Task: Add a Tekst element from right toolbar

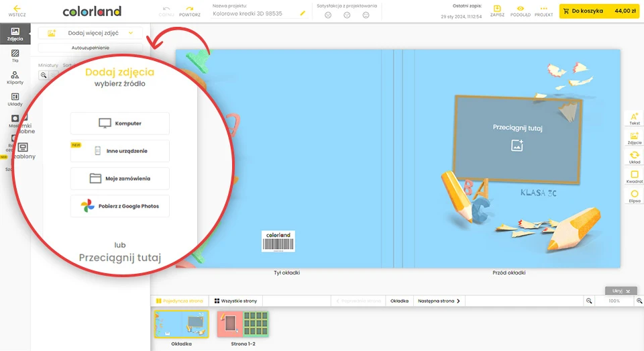Action: tap(634, 119)
